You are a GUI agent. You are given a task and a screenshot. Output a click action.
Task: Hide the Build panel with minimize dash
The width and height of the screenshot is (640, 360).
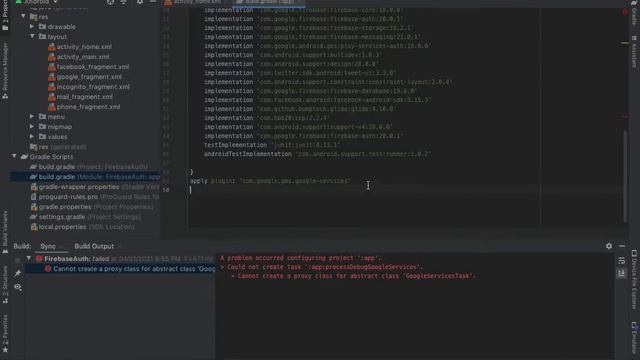click(x=622, y=246)
